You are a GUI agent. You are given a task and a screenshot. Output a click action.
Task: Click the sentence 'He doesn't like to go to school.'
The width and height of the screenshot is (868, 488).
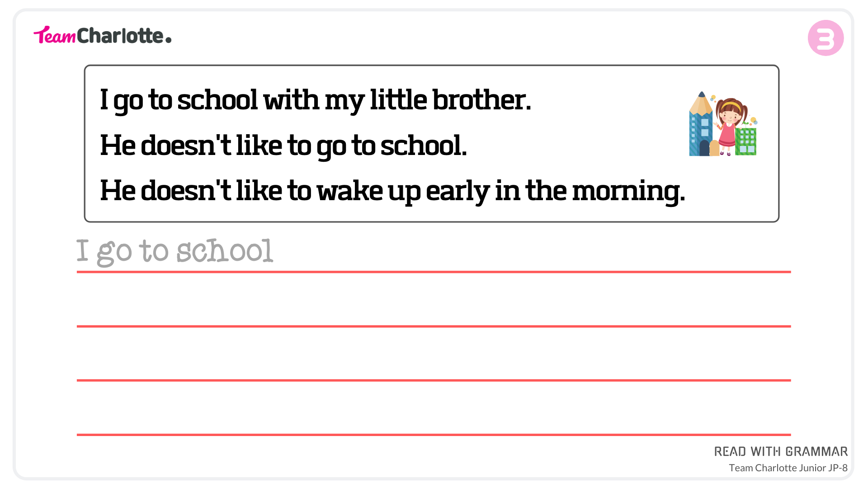pyautogui.click(x=283, y=145)
